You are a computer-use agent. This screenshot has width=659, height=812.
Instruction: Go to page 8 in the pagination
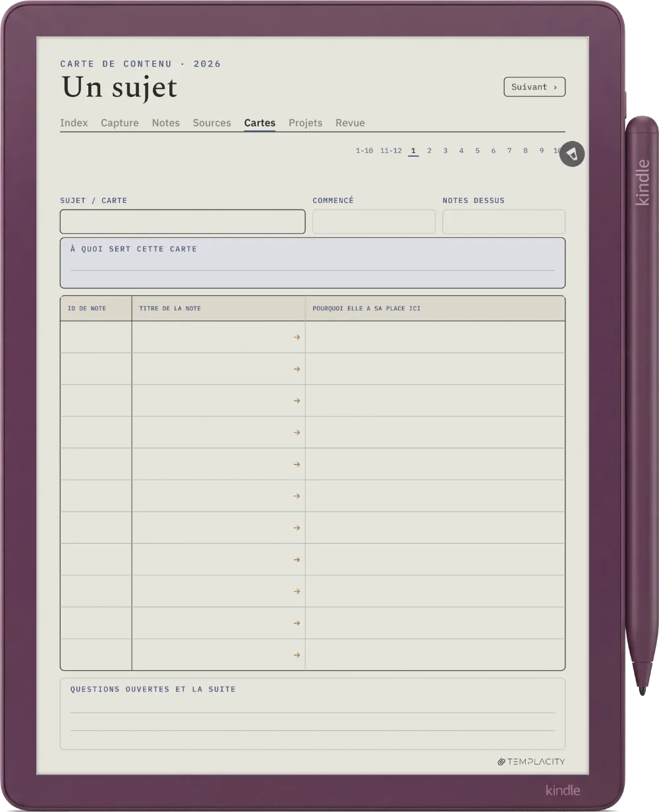(x=525, y=151)
